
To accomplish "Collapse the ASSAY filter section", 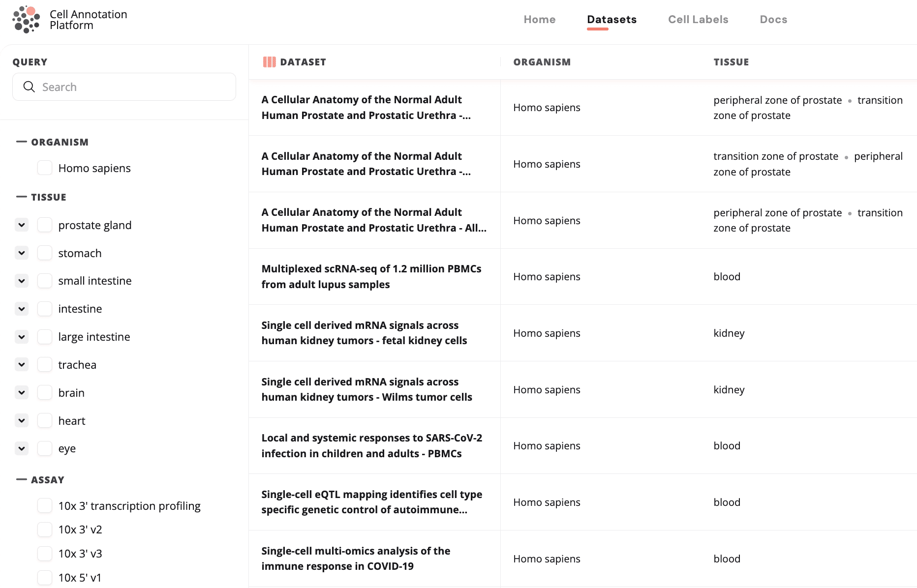I will pyautogui.click(x=21, y=479).
